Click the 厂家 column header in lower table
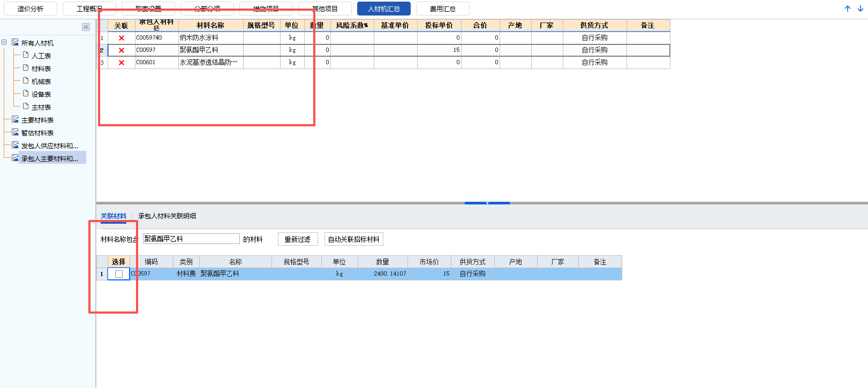This screenshot has height=388, width=868. click(557, 262)
